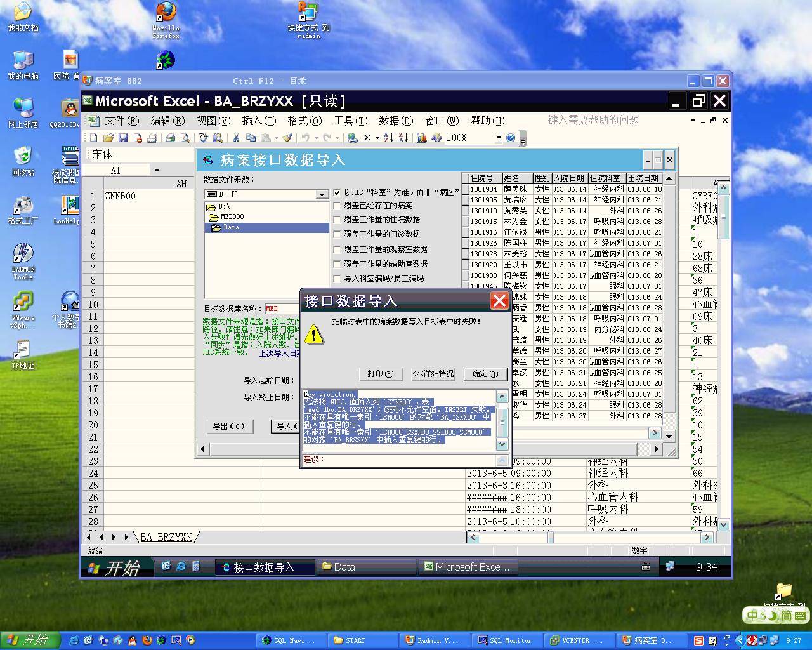Enable 覆盖工作量的住院数据 checkbox
The height and width of the screenshot is (650, 812).
tap(337, 220)
